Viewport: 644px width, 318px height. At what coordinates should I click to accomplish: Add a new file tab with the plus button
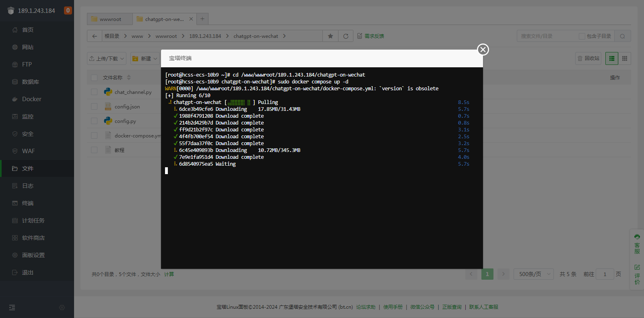coord(202,19)
